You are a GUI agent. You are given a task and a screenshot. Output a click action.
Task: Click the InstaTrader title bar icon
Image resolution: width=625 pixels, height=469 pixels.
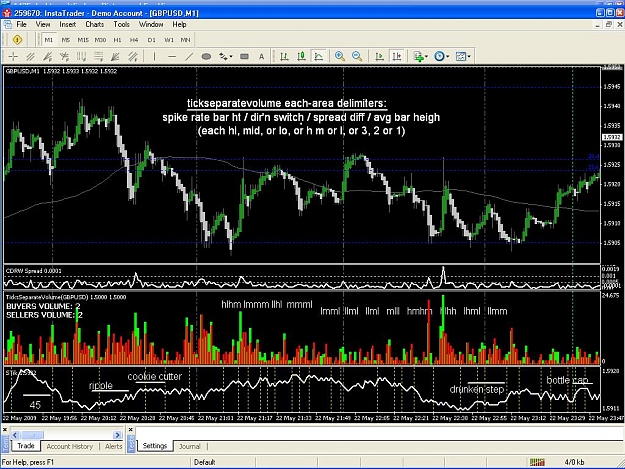click(7, 13)
